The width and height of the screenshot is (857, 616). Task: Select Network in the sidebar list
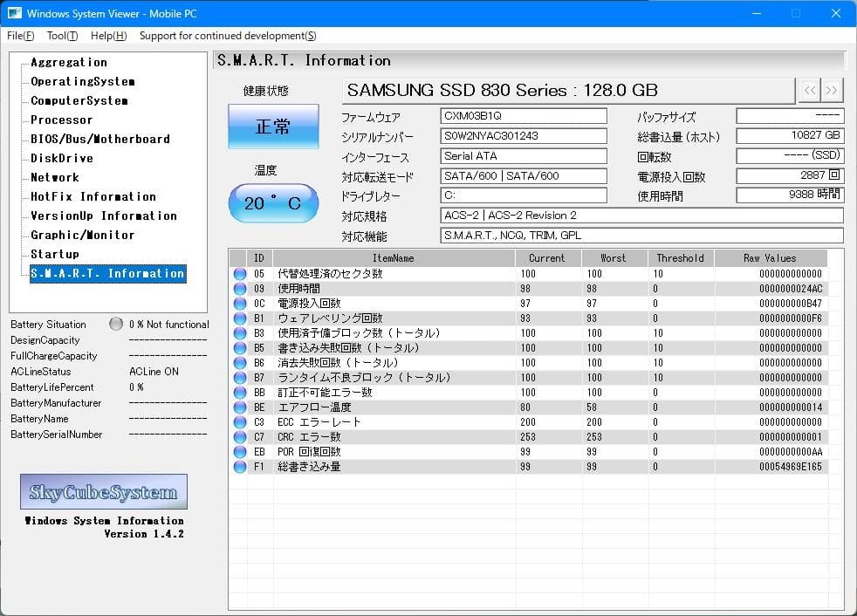click(54, 177)
